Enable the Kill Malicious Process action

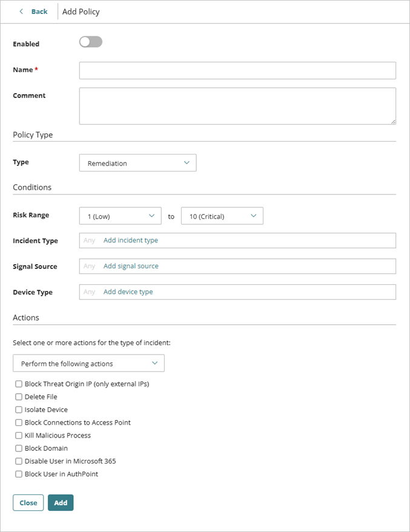pyautogui.click(x=19, y=435)
